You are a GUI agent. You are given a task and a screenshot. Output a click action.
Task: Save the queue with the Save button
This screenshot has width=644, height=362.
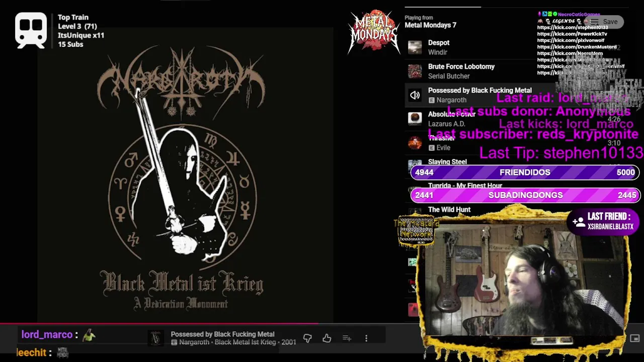click(605, 22)
